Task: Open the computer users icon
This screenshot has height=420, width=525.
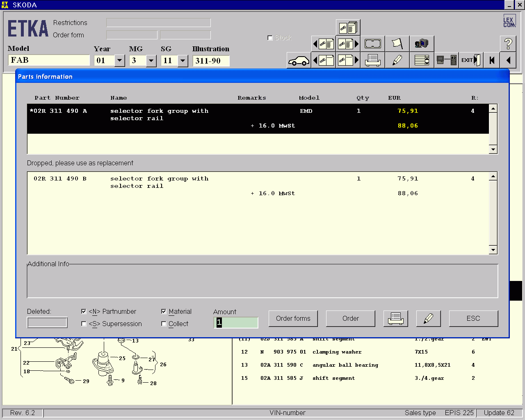Action: click(x=422, y=44)
